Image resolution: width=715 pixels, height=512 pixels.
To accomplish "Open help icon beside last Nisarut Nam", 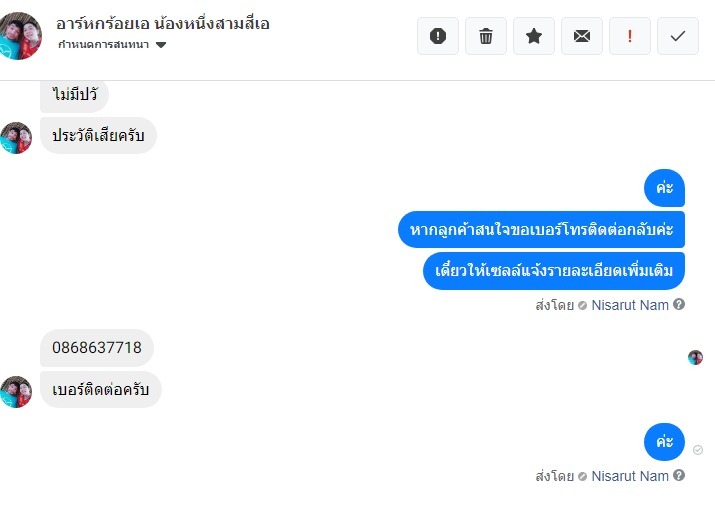I will click(679, 475).
